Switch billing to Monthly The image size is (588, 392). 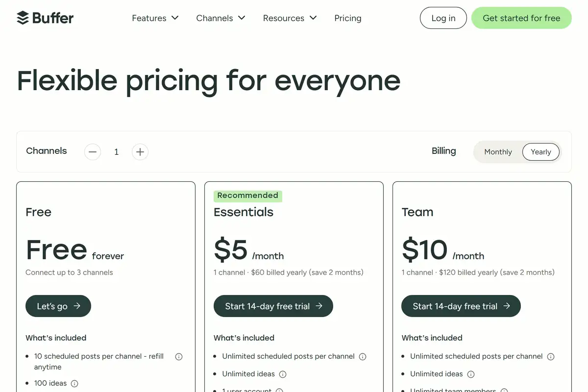coord(498,152)
